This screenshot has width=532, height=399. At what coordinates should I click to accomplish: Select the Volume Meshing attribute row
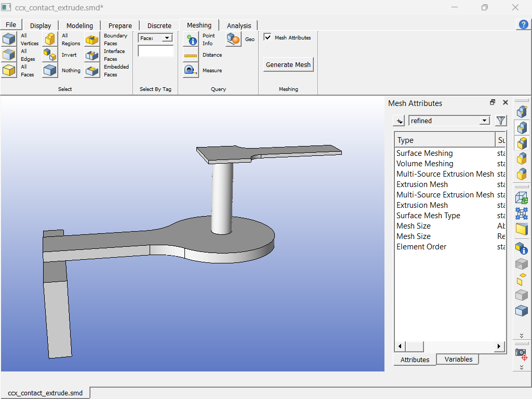pyautogui.click(x=450, y=164)
